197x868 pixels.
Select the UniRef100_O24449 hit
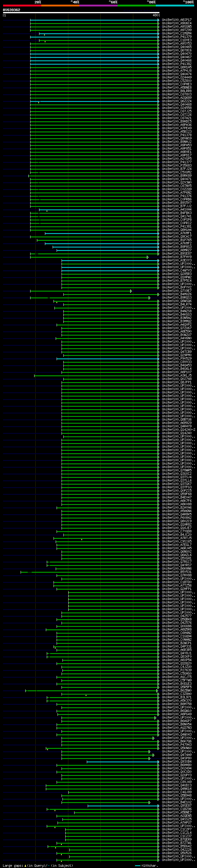pyautogui.click(x=177, y=77)
